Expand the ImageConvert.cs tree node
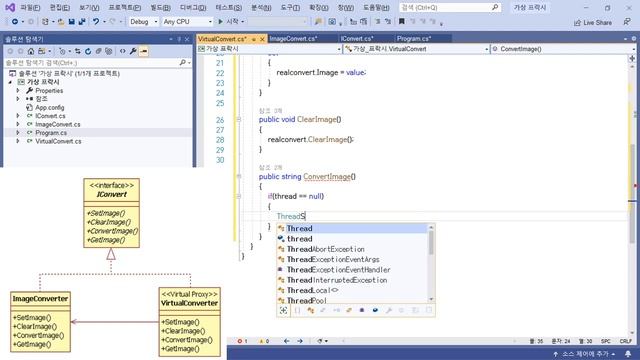This screenshot has height=360, width=640. tap(18, 124)
